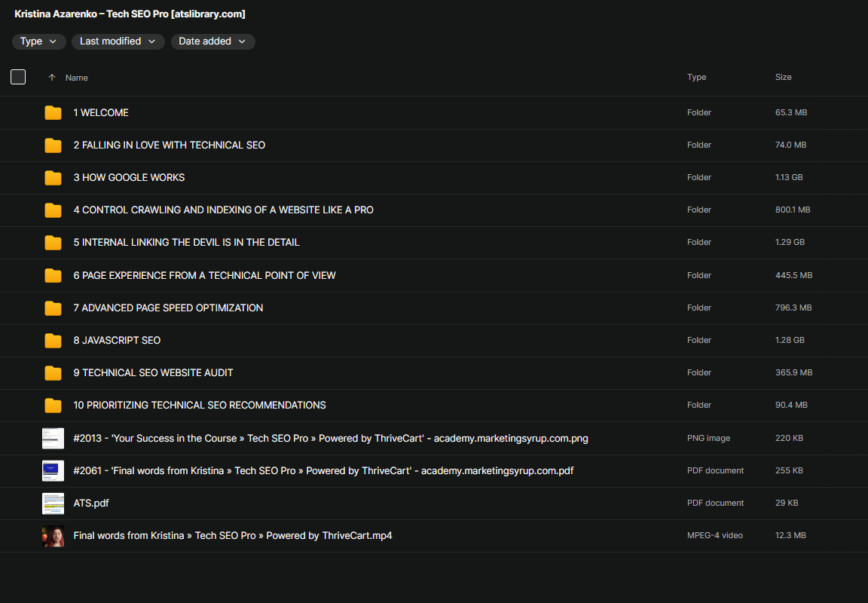The image size is (868, 603).
Task: Click the sort direction arrow beside Name
Action: tap(52, 78)
